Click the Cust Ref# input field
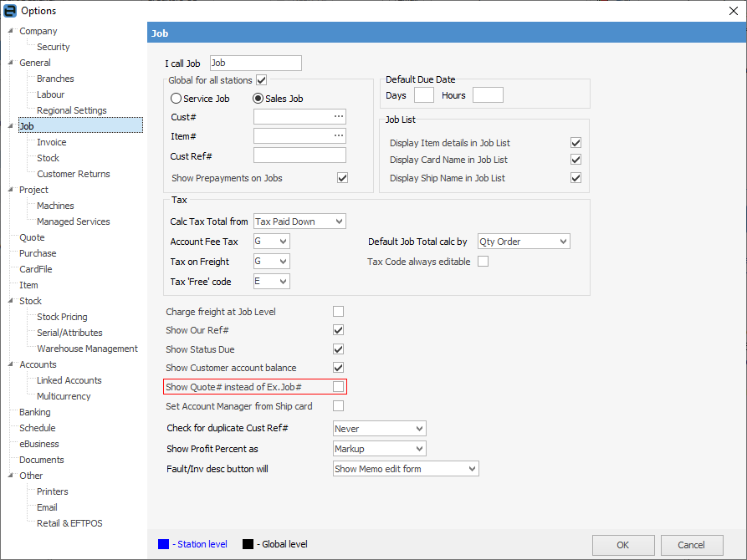Screen dimensions: 747x560 coord(299,155)
